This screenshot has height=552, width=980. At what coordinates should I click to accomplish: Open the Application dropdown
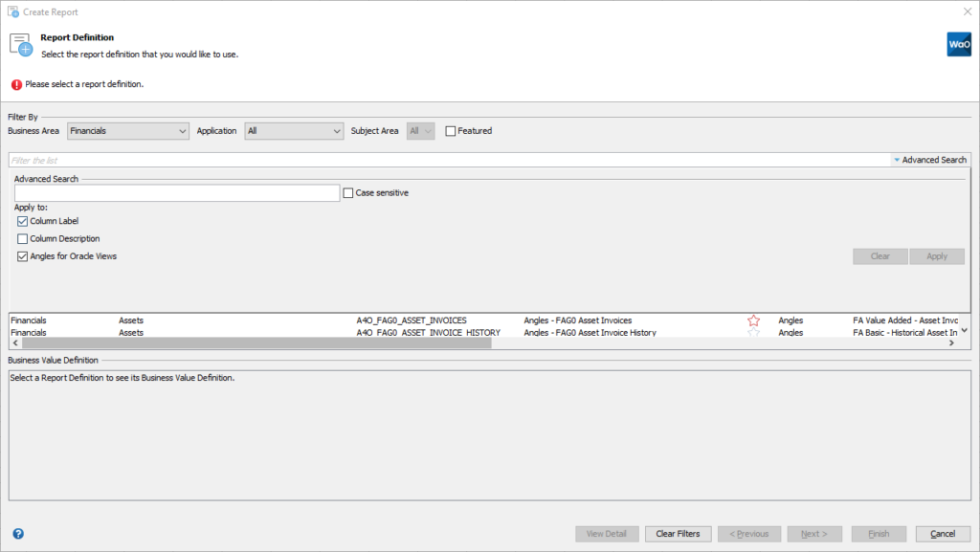pyautogui.click(x=294, y=131)
